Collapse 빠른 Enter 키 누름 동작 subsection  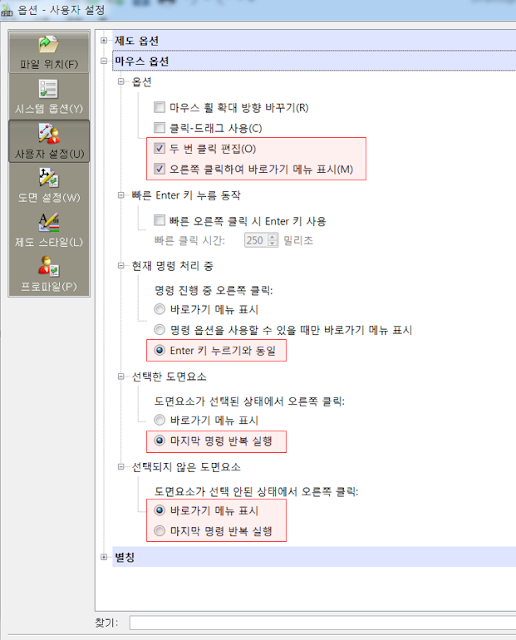coord(121,195)
